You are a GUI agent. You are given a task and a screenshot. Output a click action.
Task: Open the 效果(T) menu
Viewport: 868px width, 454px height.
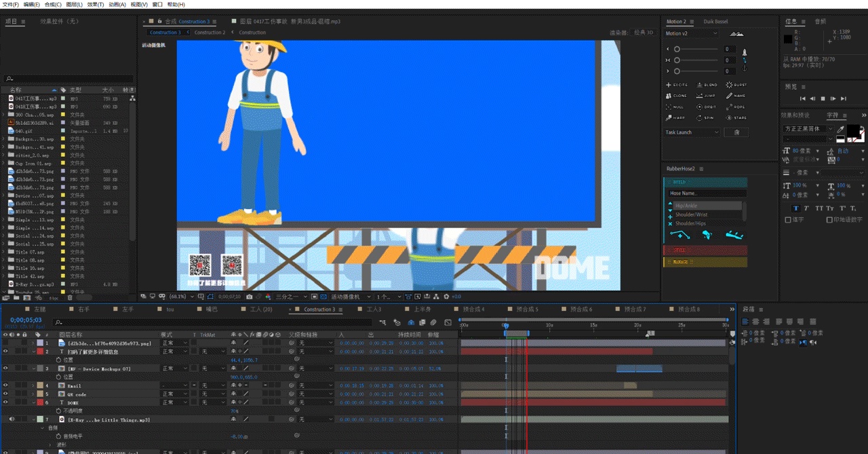[x=96, y=4]
